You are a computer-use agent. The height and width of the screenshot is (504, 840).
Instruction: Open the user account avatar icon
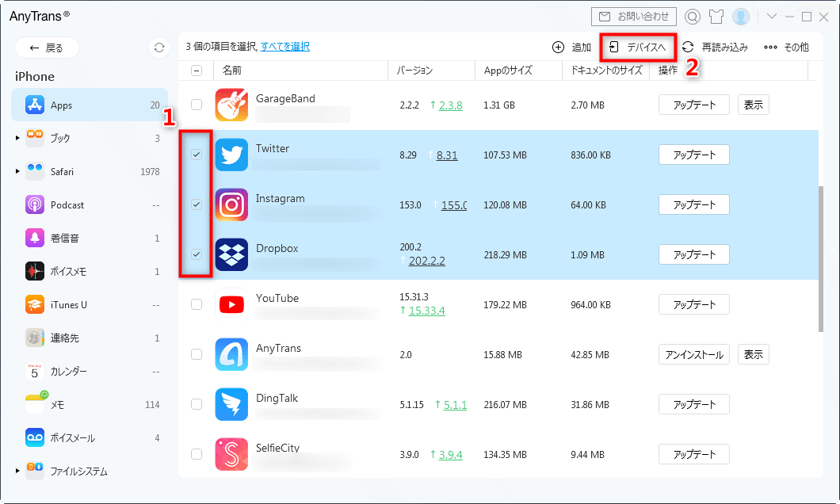click(741, 17)
